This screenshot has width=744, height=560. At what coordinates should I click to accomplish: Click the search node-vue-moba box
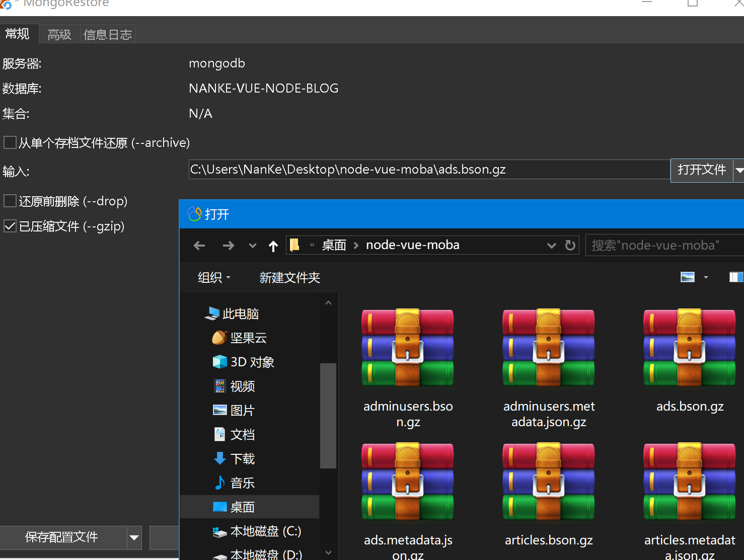664,246
